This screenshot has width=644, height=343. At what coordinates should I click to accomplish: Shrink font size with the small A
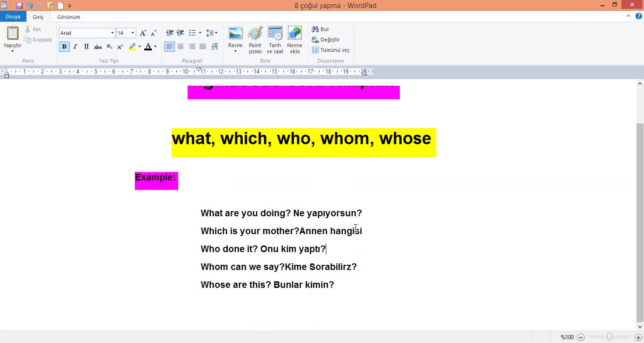point(153,33)
